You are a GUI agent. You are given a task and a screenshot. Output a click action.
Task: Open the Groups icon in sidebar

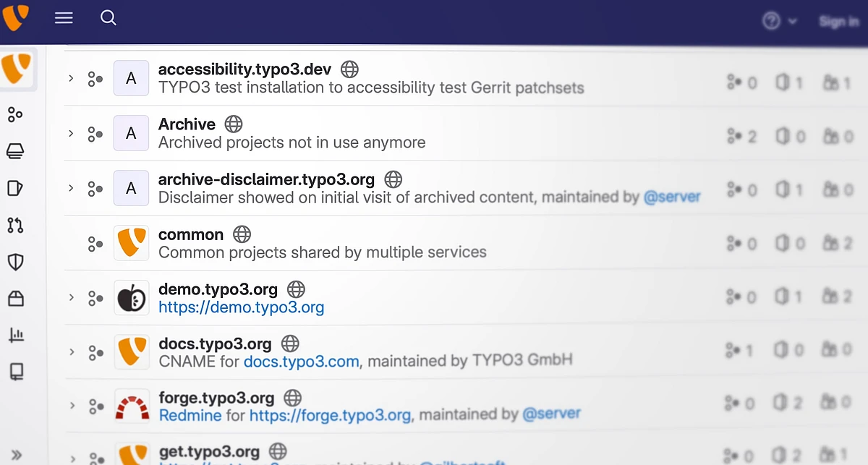pyautogui.click(x=15, y=114)
